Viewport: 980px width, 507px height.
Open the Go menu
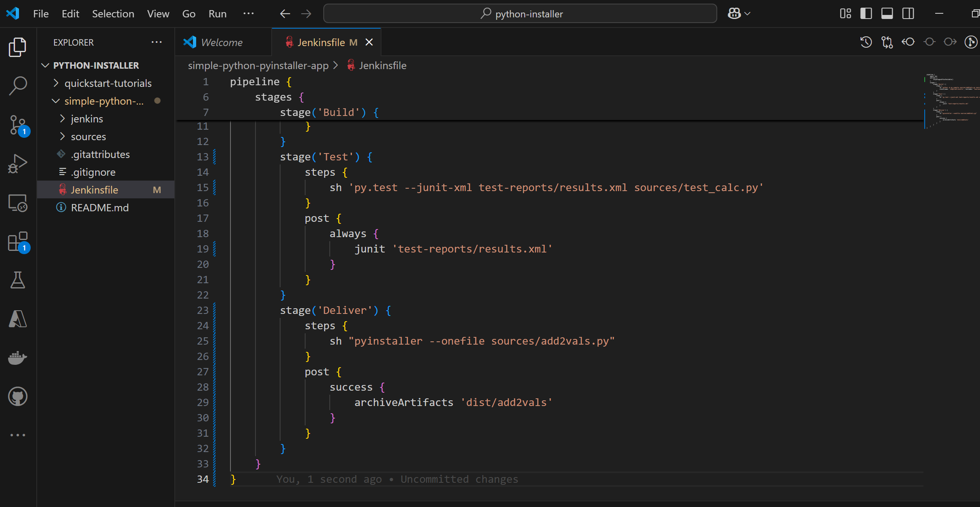tap(189, 14)
